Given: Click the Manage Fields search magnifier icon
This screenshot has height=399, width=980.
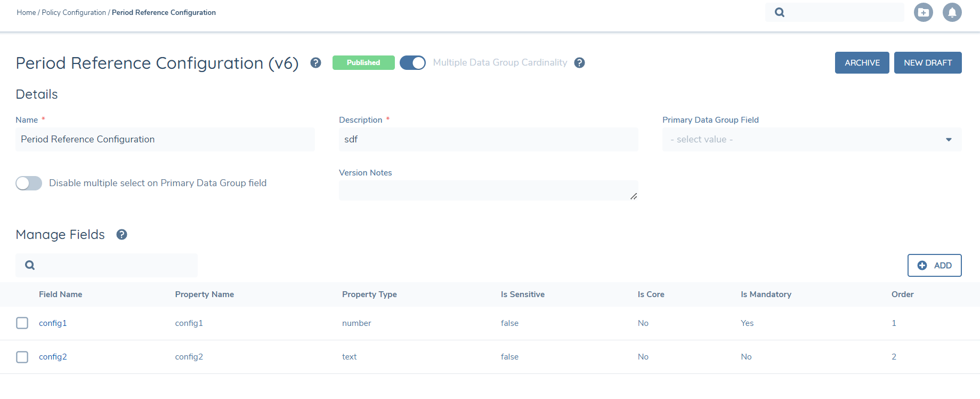Looking at the screenshot, I should pyautogui.click(x=30, y=265).
